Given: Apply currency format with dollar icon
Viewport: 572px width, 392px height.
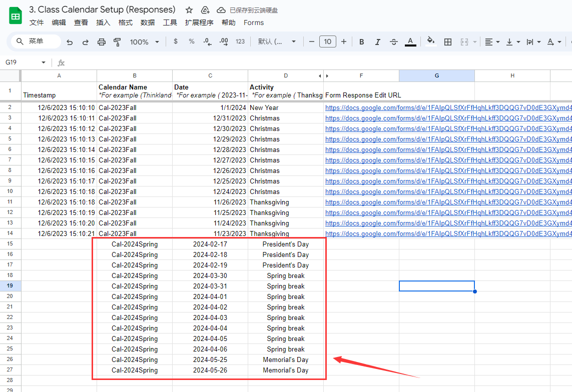Looking at the screenshot, I should (x=176, y=42).
